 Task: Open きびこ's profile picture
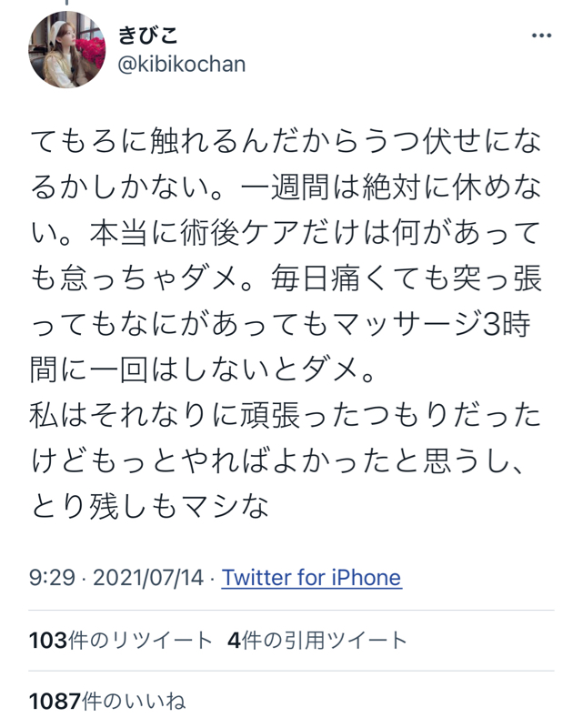coord(66,50)
